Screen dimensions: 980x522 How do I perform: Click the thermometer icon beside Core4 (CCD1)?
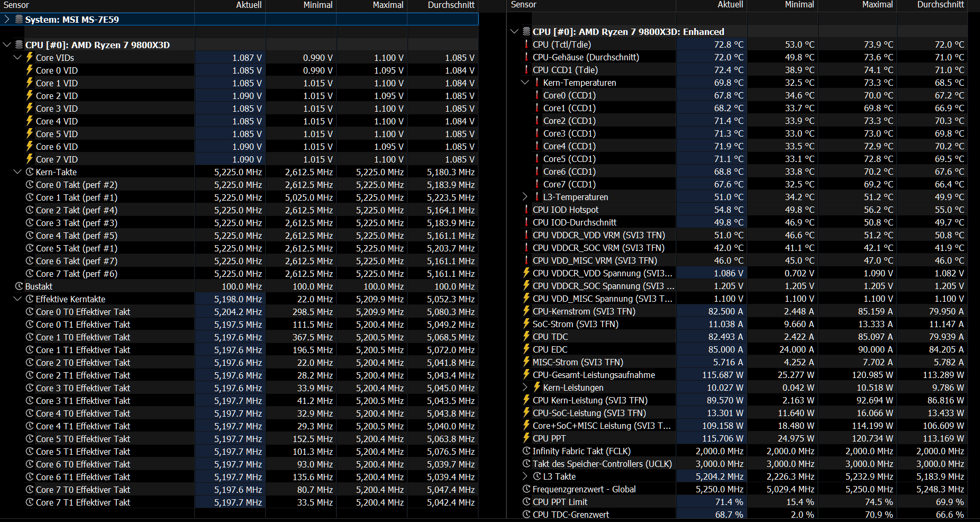(537, 146)
